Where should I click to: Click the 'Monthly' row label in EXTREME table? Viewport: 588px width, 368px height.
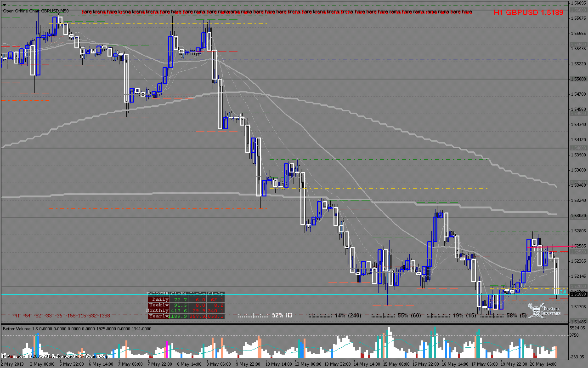point(158,310)
